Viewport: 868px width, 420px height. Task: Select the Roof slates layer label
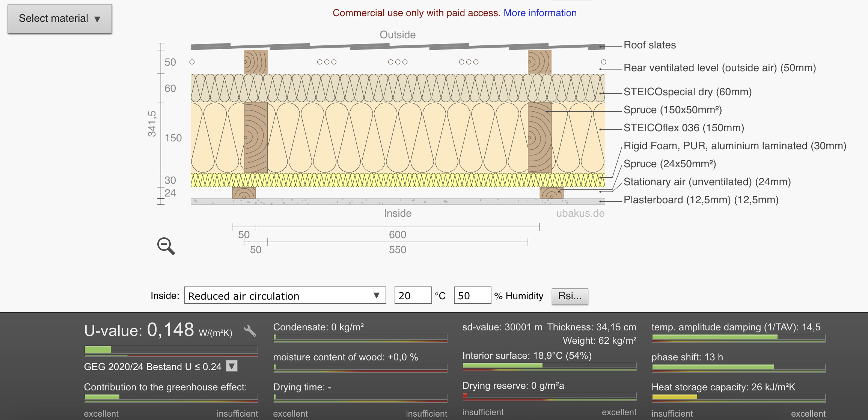tap(649, 45)
